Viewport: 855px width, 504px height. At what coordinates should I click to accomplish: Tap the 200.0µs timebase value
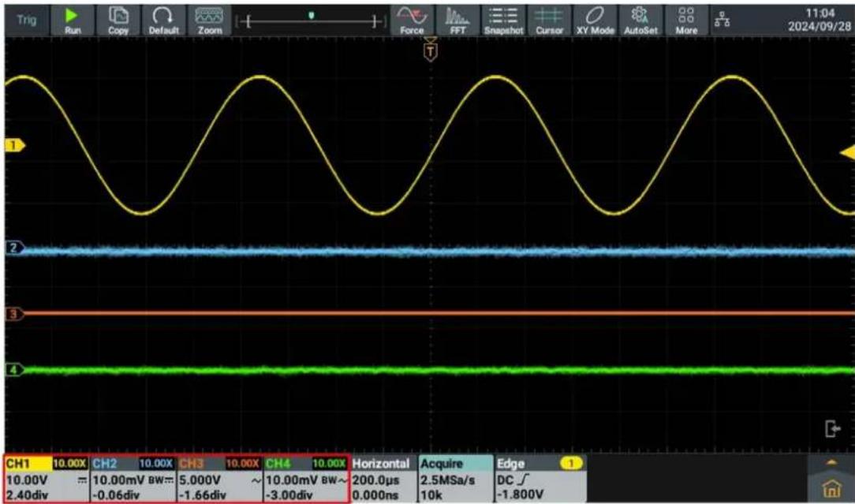tap(375, 480)
